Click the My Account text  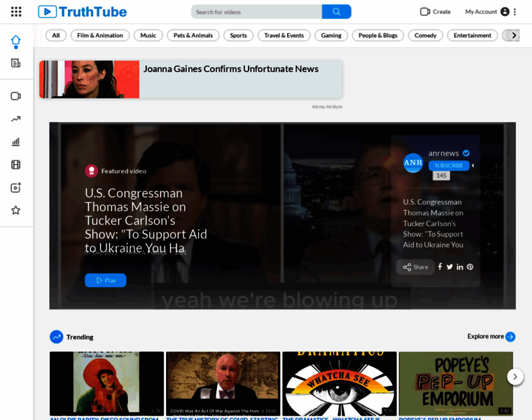481,12
